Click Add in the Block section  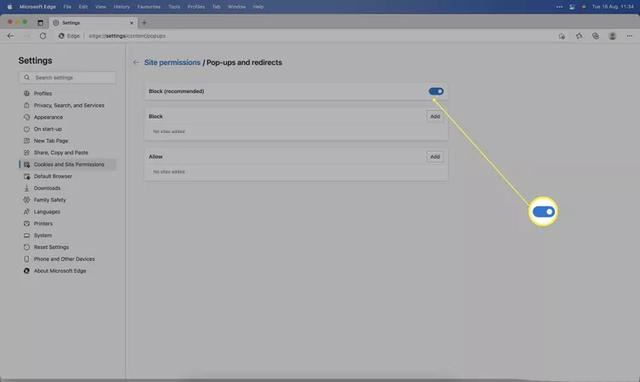(435, 116)
